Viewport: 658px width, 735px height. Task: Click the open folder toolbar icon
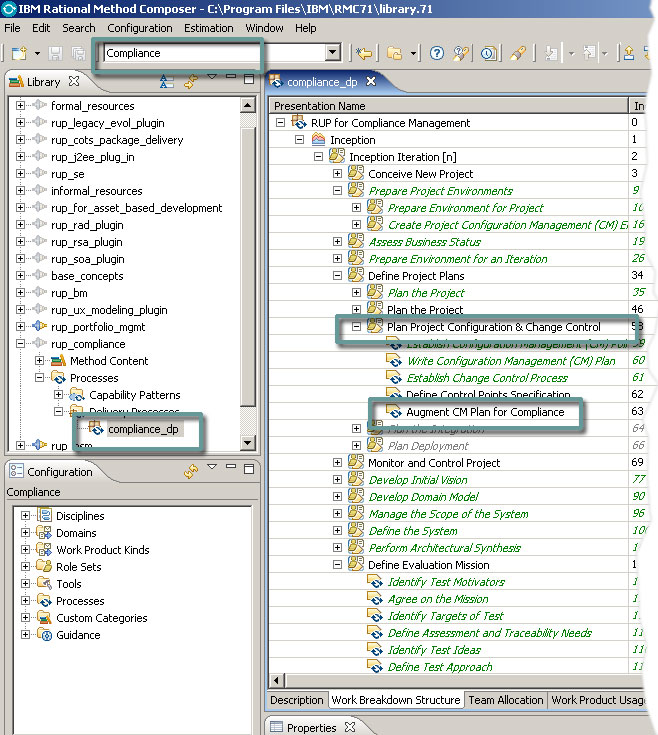tap(395, 53)
